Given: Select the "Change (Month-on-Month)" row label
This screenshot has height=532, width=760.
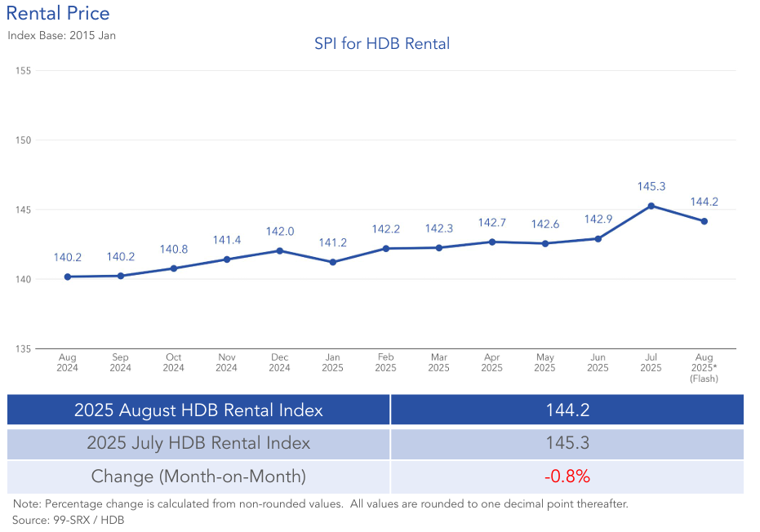Looking at the screenshot, I should (x=198, y=477).
